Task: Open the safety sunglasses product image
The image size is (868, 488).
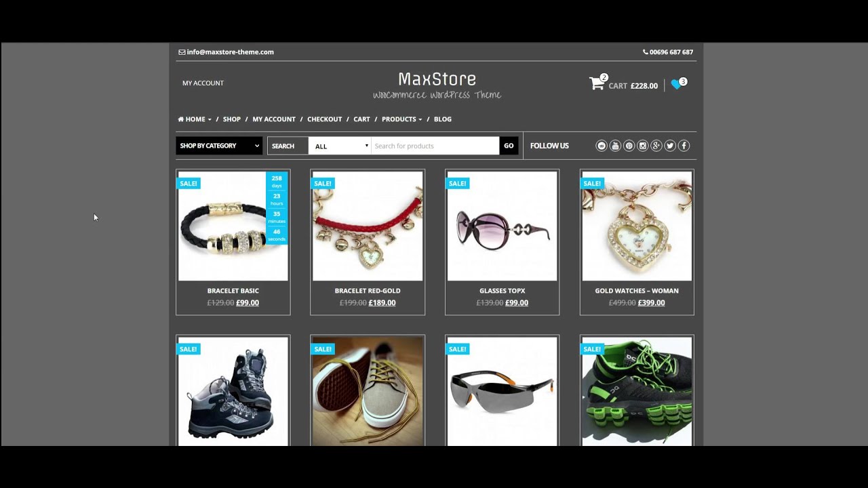Action: tap(502, 391)
